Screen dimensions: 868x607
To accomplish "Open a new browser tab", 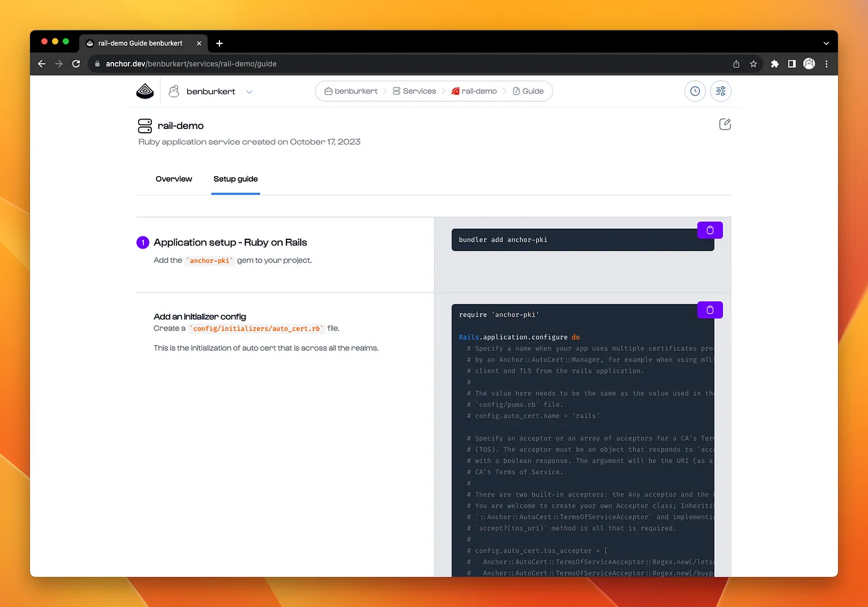I will (x=219, y=43).
